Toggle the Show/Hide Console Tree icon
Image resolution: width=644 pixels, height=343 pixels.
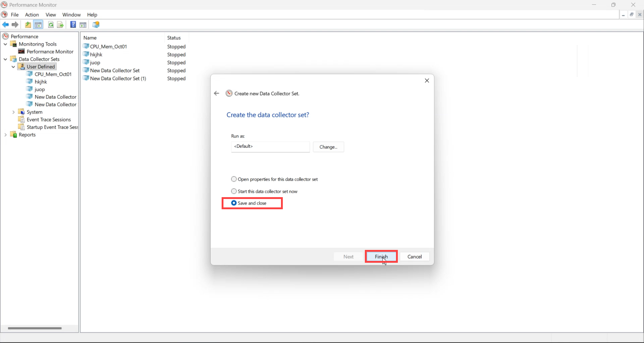[x=38, y=25]
